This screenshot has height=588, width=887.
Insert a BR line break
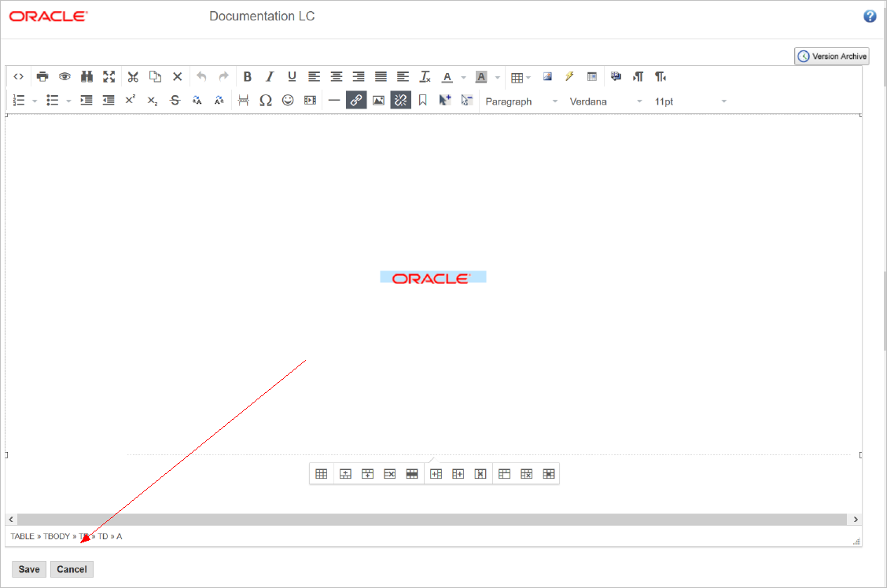click(616, 76)
